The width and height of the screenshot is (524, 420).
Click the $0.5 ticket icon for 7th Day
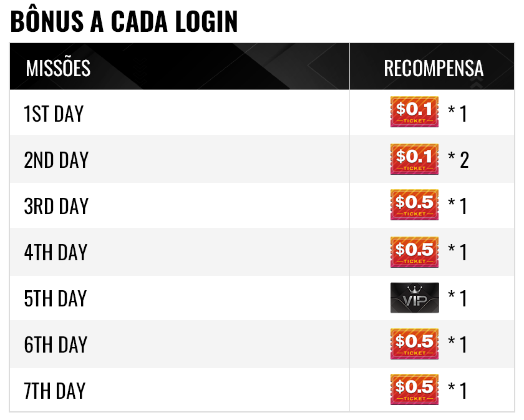[414, 389]
